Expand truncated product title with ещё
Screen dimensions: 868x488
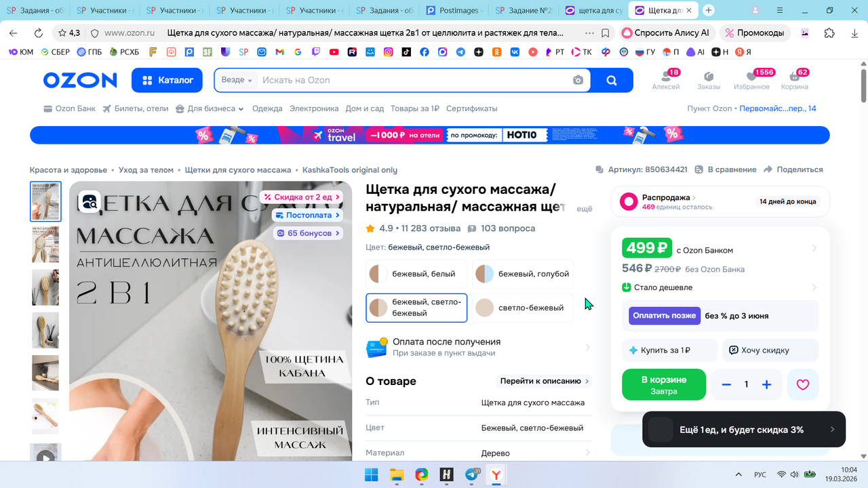click(585, 209)
